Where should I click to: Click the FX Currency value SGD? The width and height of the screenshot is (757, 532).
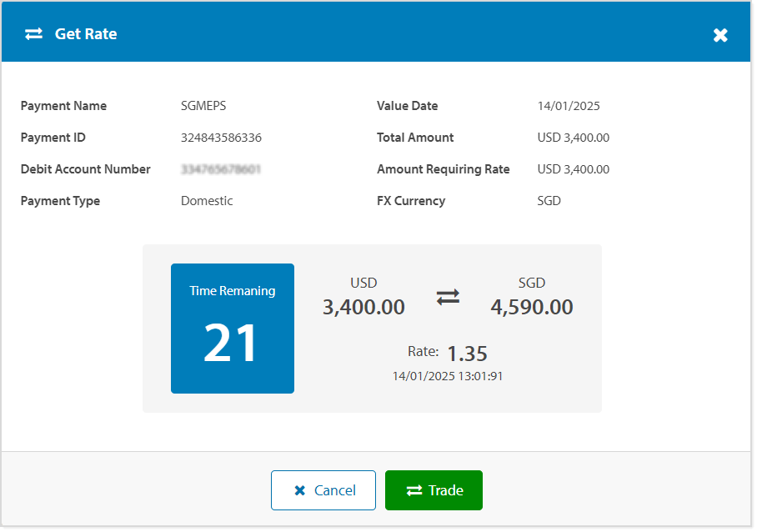click(x=549, y=201)
